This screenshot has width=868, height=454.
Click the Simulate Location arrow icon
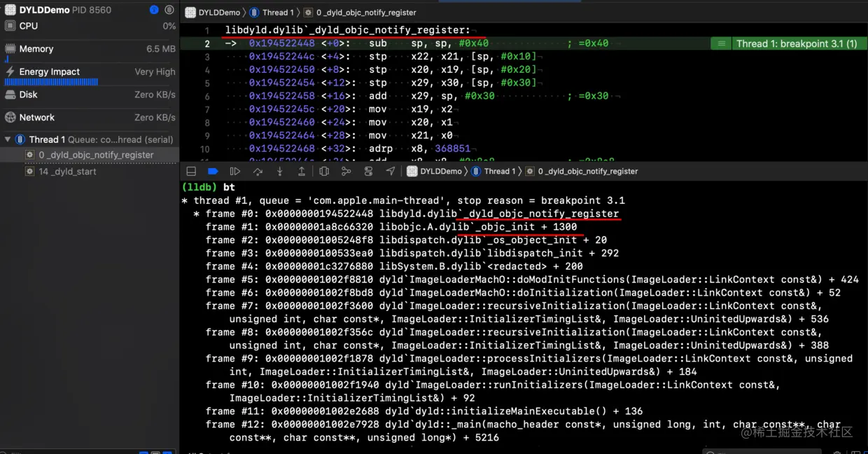(x=391, y=171)
